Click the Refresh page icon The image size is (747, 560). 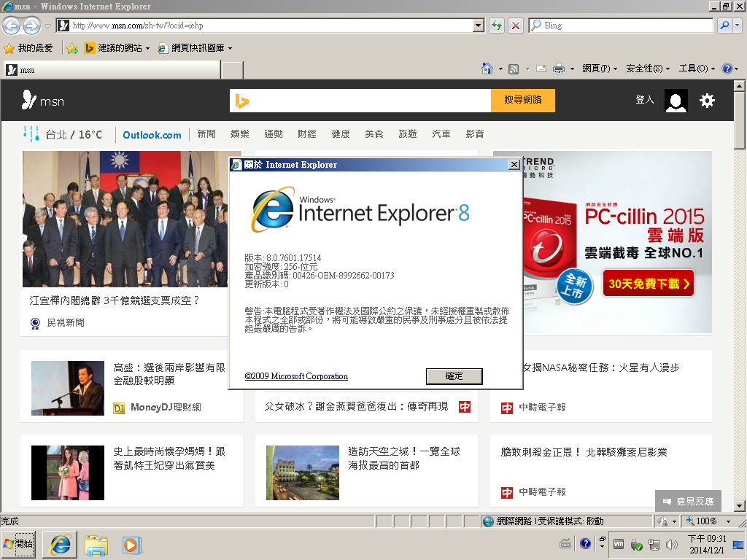coord(497,26)
